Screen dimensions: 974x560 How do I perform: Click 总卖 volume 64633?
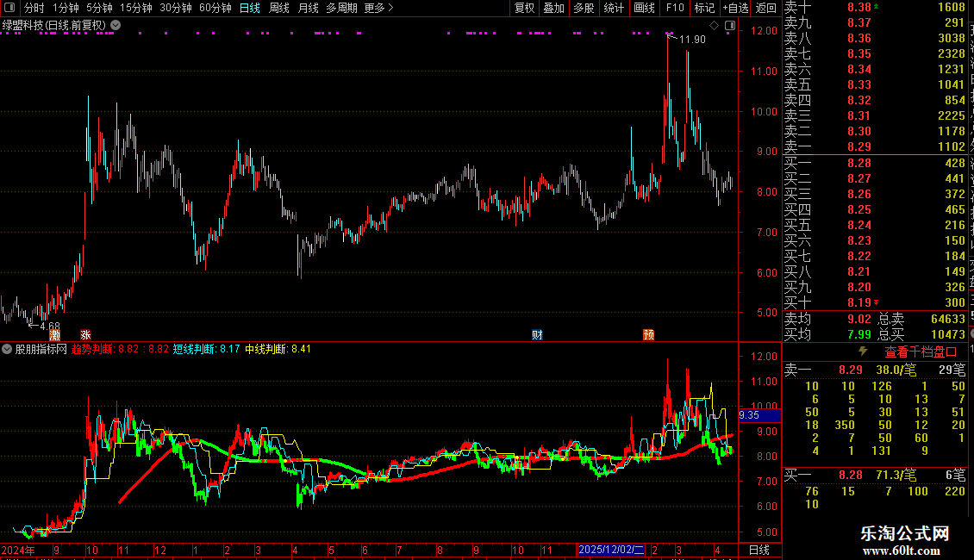click(x=948, y=319)
